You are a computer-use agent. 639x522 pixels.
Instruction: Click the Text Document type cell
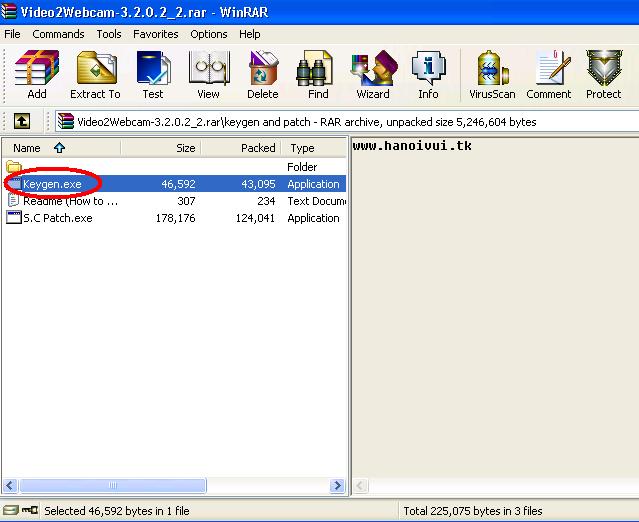[x=317, y=201]
